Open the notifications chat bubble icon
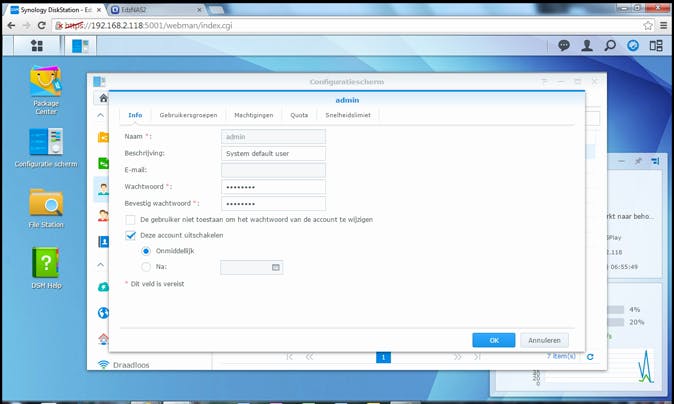The width and height of the screenshot is (674, 404). (x=564, y=45)
